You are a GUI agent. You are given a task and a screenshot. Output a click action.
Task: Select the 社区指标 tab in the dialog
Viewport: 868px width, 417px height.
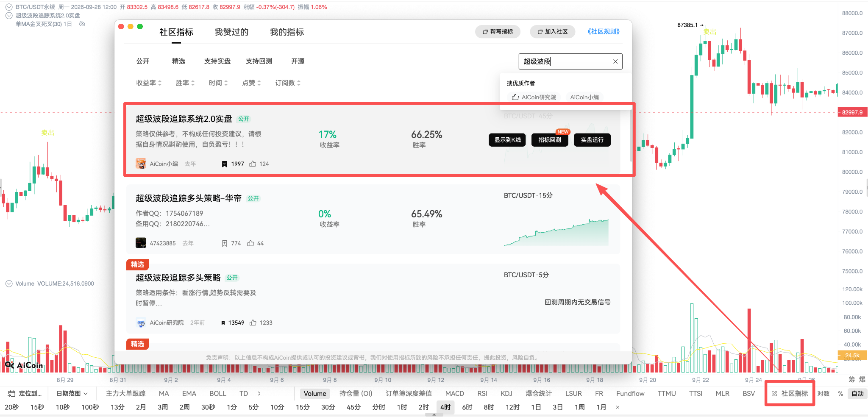(176, 32)
